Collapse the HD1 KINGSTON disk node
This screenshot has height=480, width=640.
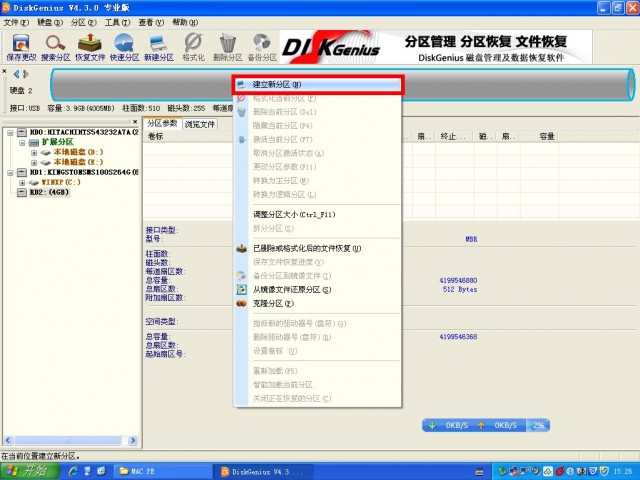10,173
